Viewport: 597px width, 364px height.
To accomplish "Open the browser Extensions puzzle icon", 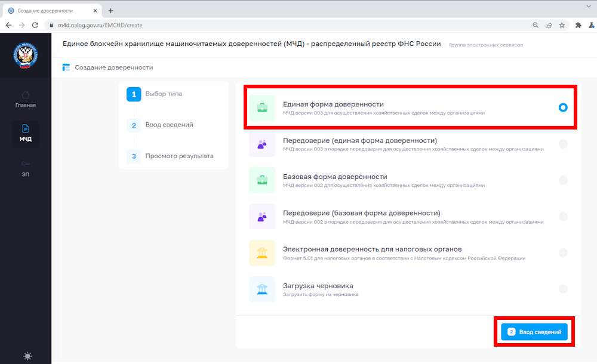I will 578,26.
